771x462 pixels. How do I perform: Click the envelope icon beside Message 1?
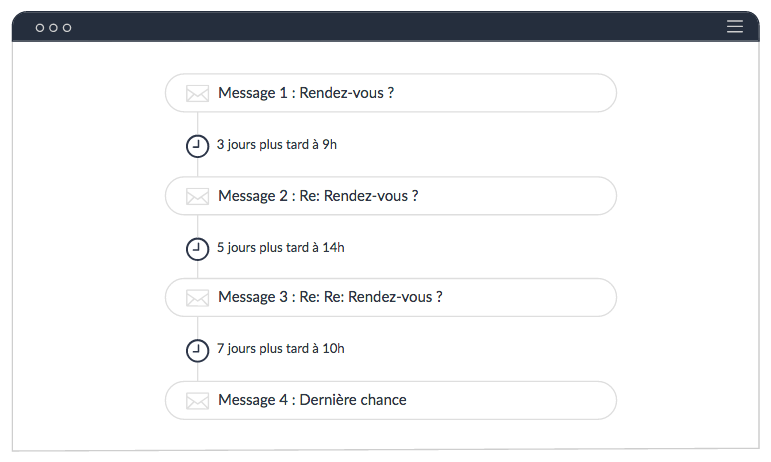(x=197, y=93)
